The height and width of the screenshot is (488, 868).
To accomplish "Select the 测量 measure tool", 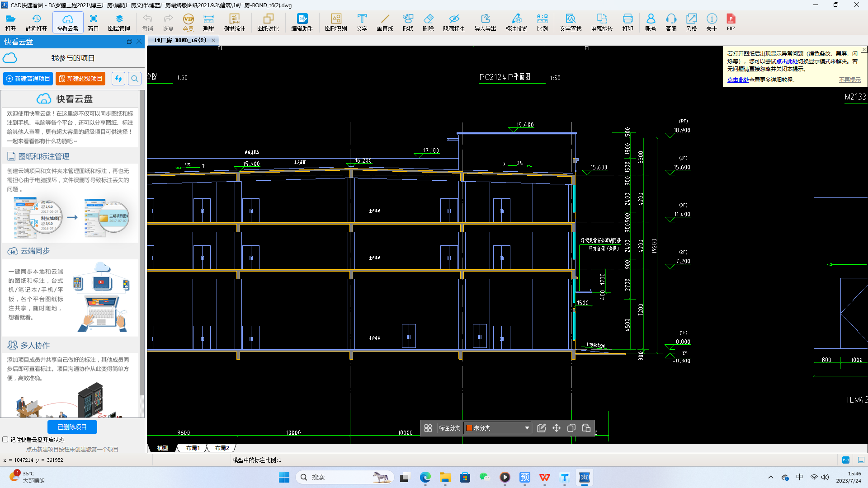I will click(208, 22).
